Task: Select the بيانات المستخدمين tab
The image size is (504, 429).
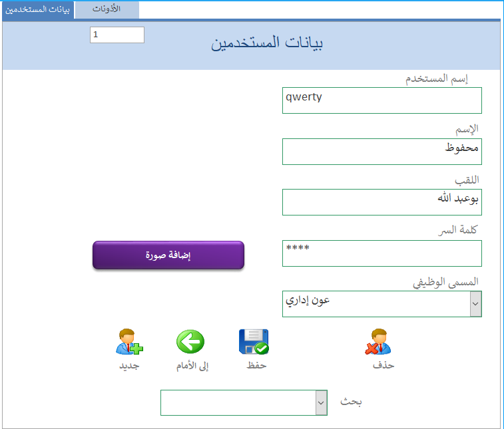Action: coord(37,9)
